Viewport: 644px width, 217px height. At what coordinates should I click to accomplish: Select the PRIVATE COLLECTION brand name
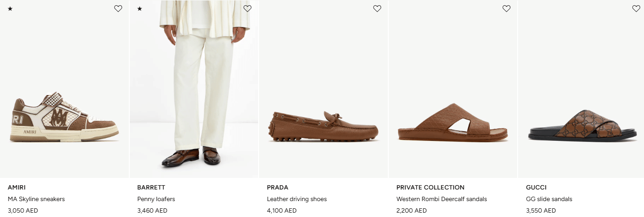click(x=430, y=187)
